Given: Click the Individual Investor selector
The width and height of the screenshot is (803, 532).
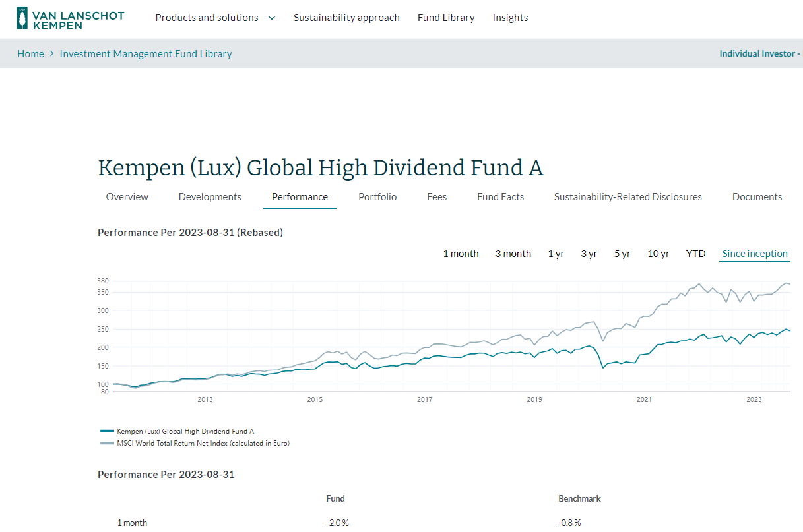Looking at the screenshot, I should [x=760, y=54].
